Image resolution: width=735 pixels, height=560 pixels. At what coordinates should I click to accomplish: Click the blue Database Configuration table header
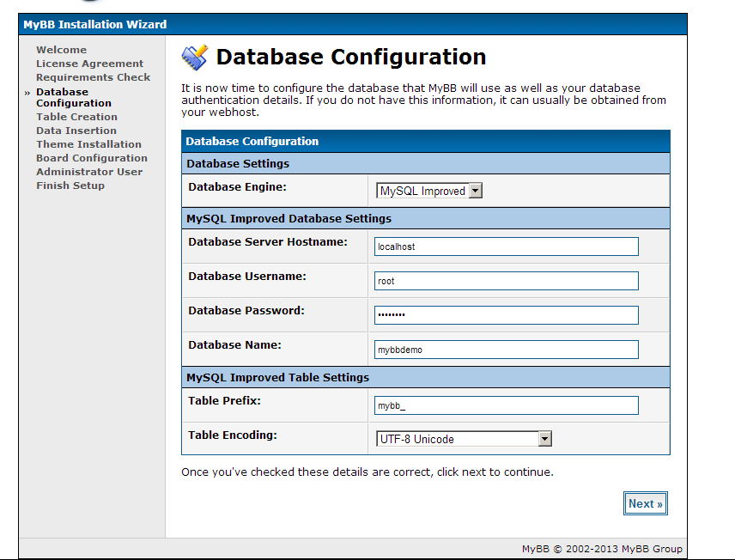[x=426, y=141]
